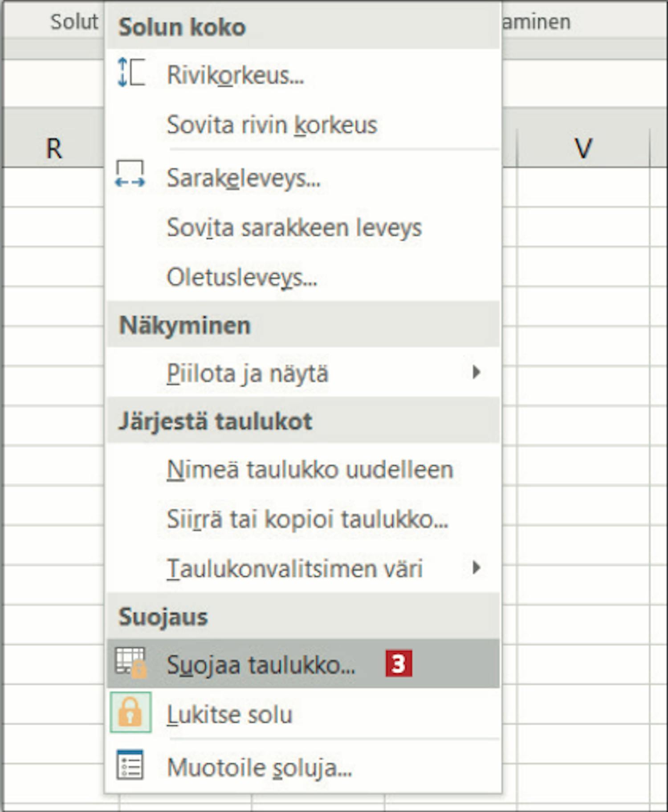Toggle Lukitse solu cell lock
This screenshot has height=812, width=668.
[303, 713]
